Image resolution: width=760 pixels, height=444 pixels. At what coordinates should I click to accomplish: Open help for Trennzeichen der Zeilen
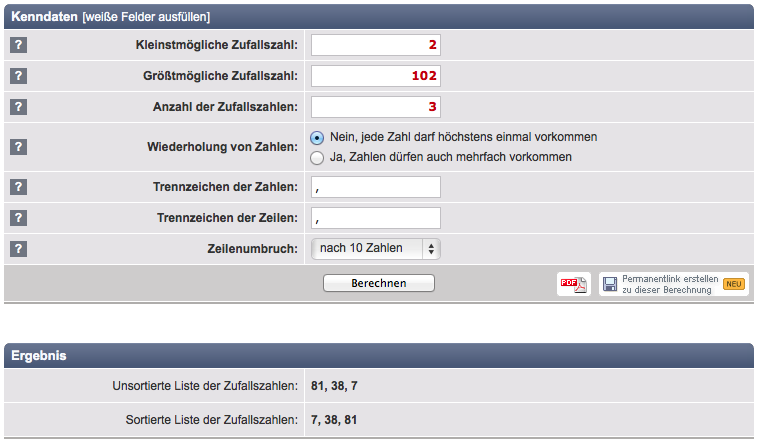tap(18, 218)
